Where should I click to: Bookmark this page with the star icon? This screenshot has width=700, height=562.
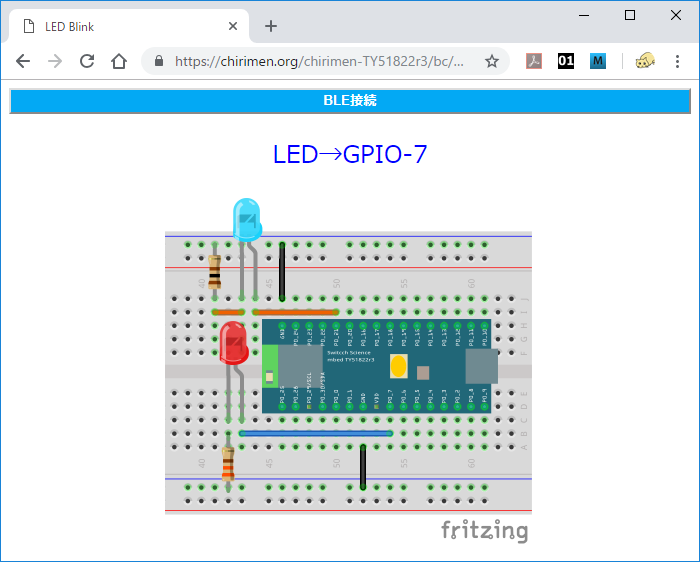(492, 61)
